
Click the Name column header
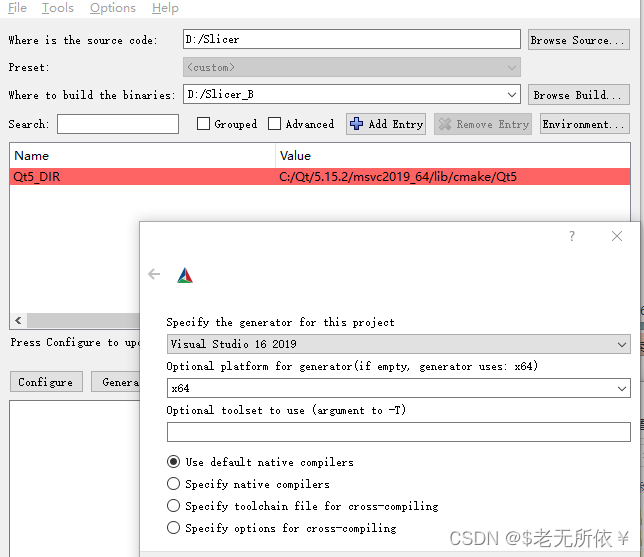142,156
